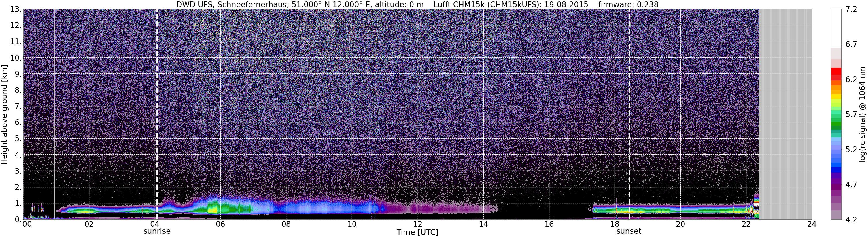Click the time axis tick label '22'
This screenshot has height=238, width=868.
746,224
